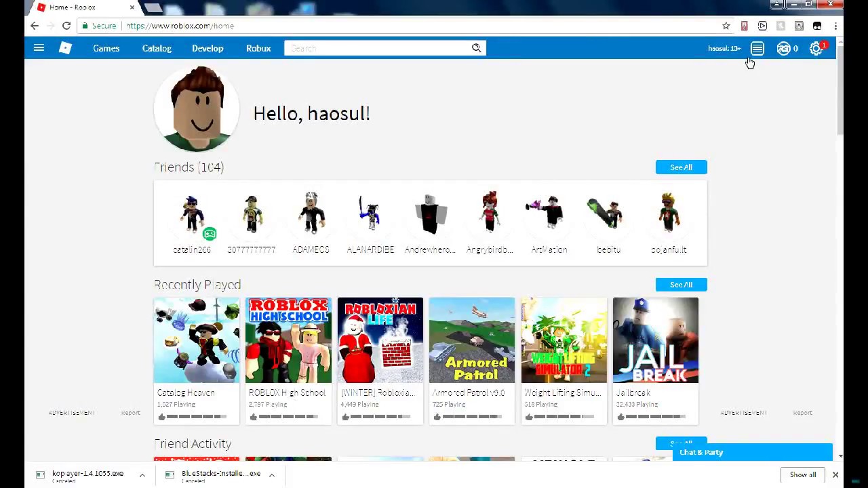This screenshot has height=488, width=868.
Task: Expand the Chat & Party panel
Action: pyautogui.click(x=752, y=452)
